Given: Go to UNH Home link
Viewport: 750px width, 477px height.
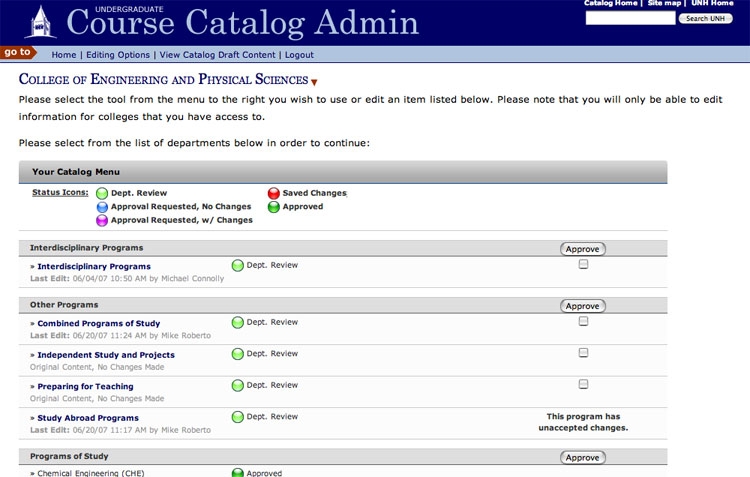Looking at the screenshot, I should pyautogui.click(x=712, y=3).
